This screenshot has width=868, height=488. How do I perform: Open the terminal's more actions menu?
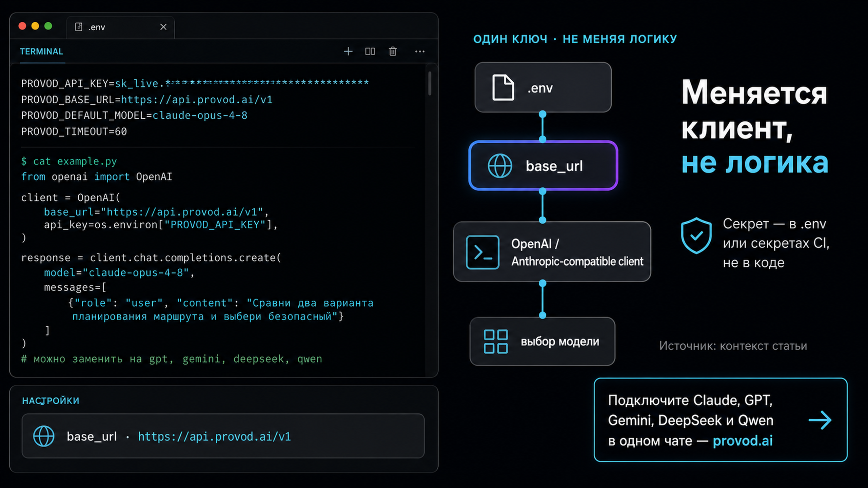coord(420,51)
